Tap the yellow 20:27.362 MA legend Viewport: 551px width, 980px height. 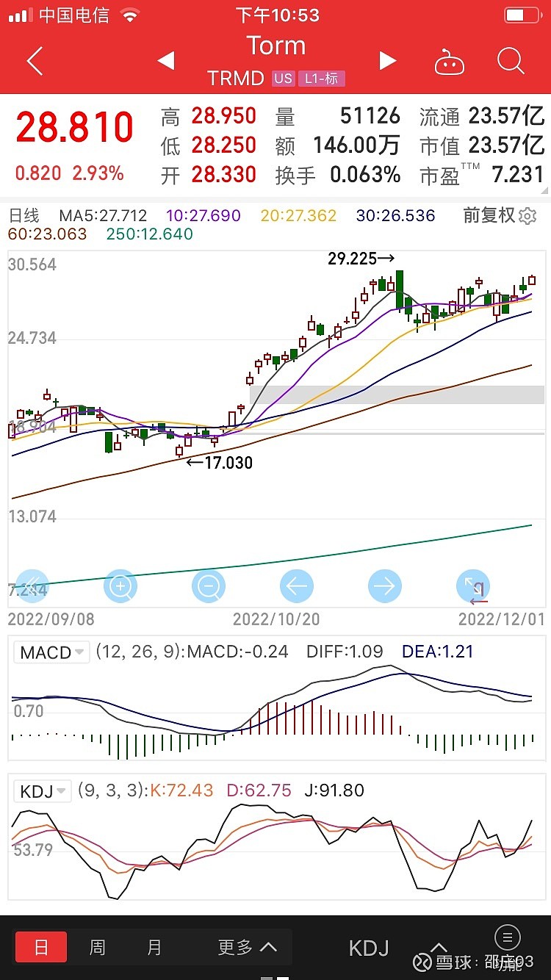298,215
